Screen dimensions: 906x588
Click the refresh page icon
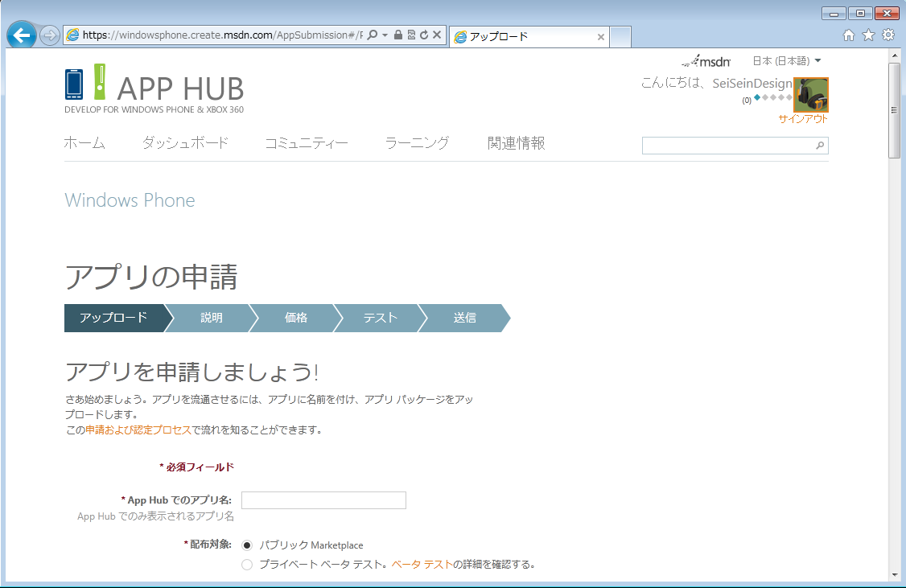pos(424,35)
